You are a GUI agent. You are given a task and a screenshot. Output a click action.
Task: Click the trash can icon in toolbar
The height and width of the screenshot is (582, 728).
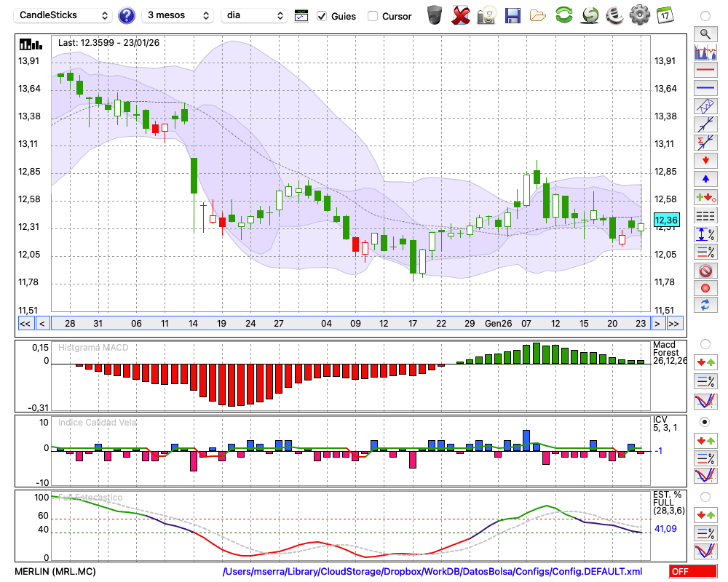coord(435,15)
